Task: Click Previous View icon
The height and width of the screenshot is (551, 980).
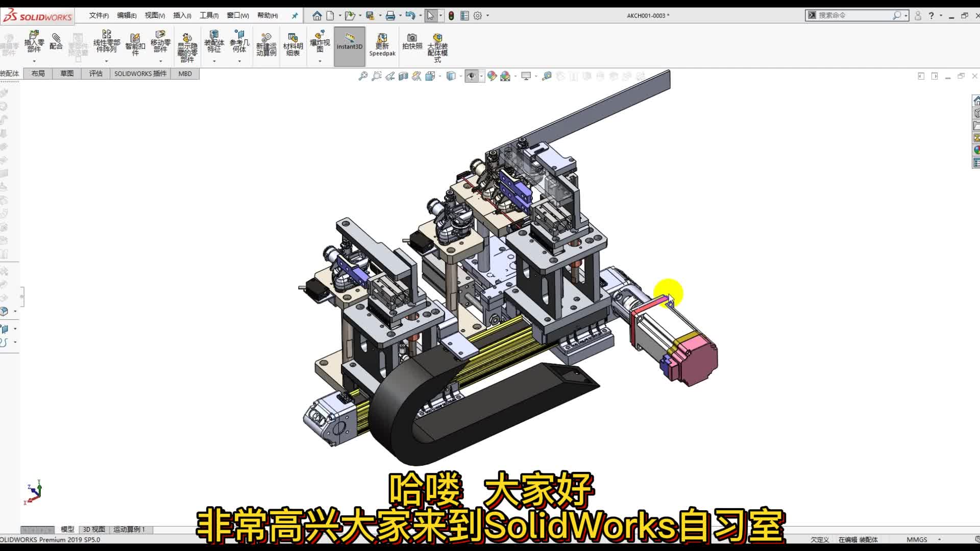Action: (x=390, y=76)
